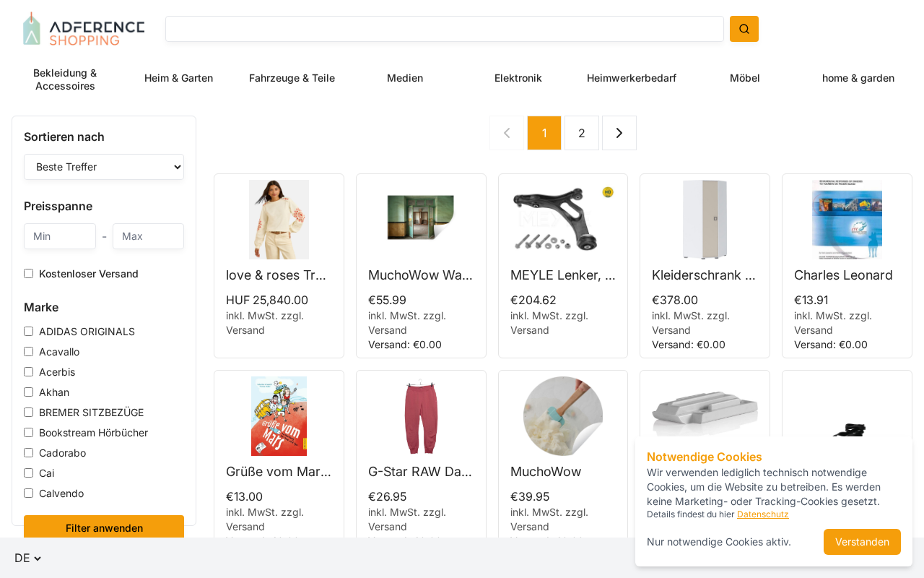Click the disabled previous page arrow

(x=507, y=133)
